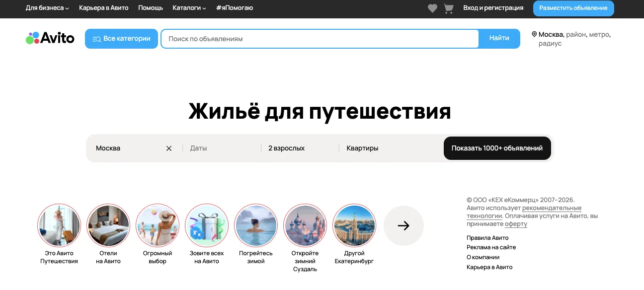This screenshot has height=290, width=644.
Task: Click Вход и регистрация
Action: [x=492, y=8]
